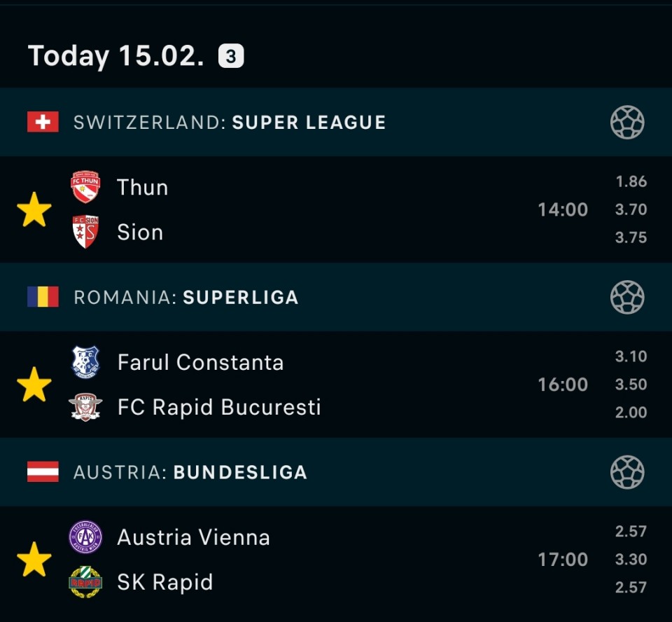Tap the Austria Vienna club badge
This screenshot has height=622, width=672.
[x=85, y=537]
